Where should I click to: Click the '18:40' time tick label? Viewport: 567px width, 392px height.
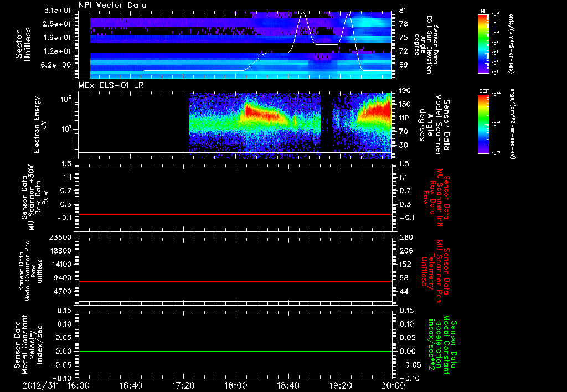(288, 385)
